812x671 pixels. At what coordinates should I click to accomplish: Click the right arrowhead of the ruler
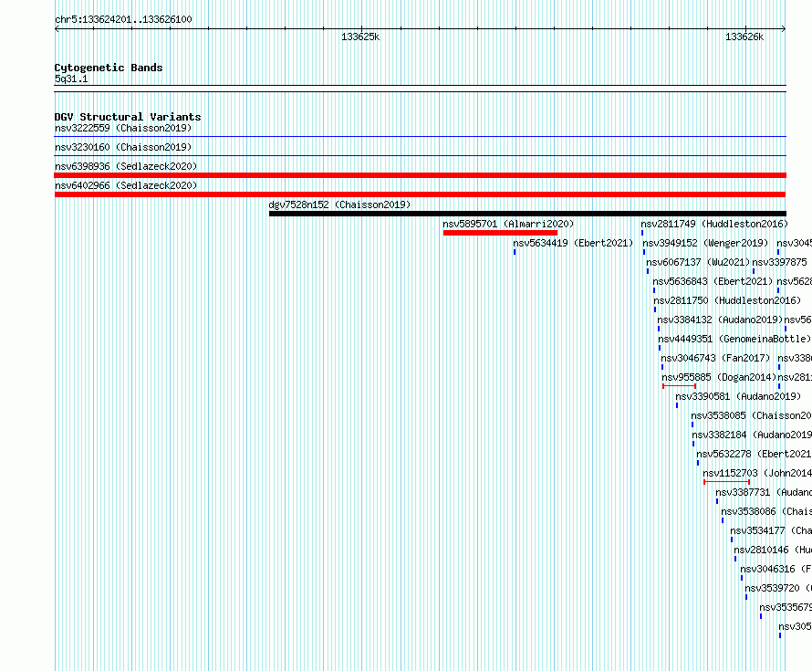click(x=784, y=28)
